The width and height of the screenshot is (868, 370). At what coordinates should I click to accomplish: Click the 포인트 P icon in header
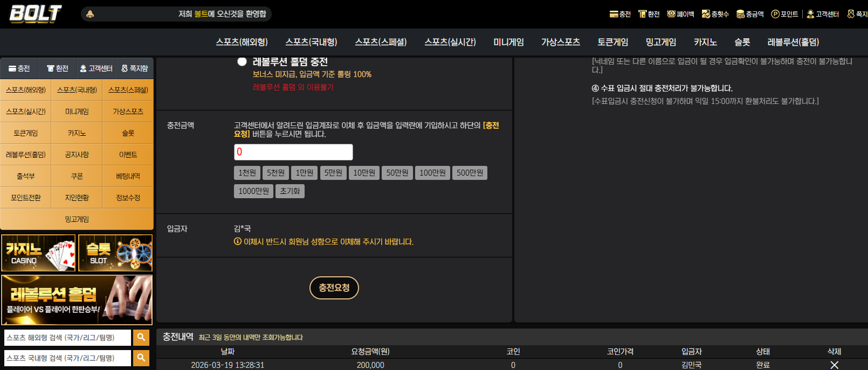(775, 14)
